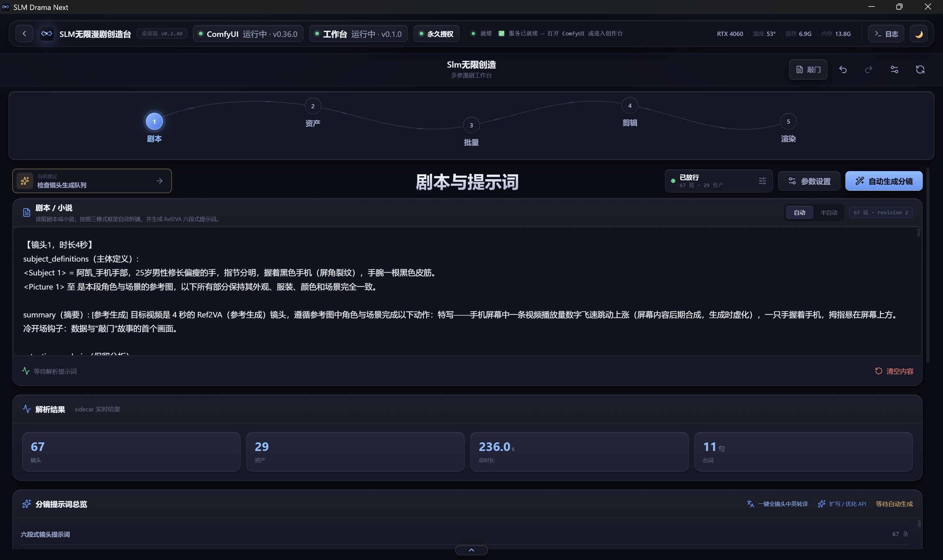This screenshot has height=560, width=943.
Task: Open 参数设置 parameter settings
Action: click(809, 181)
